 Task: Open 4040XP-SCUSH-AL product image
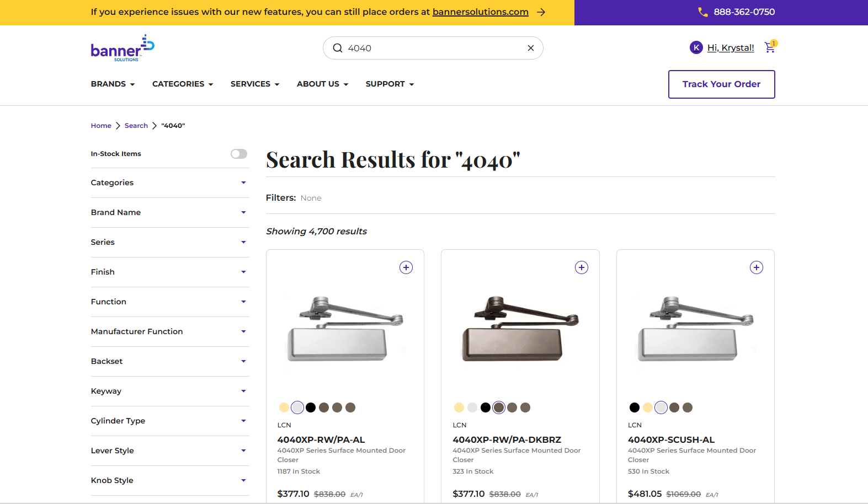(696, 329)
